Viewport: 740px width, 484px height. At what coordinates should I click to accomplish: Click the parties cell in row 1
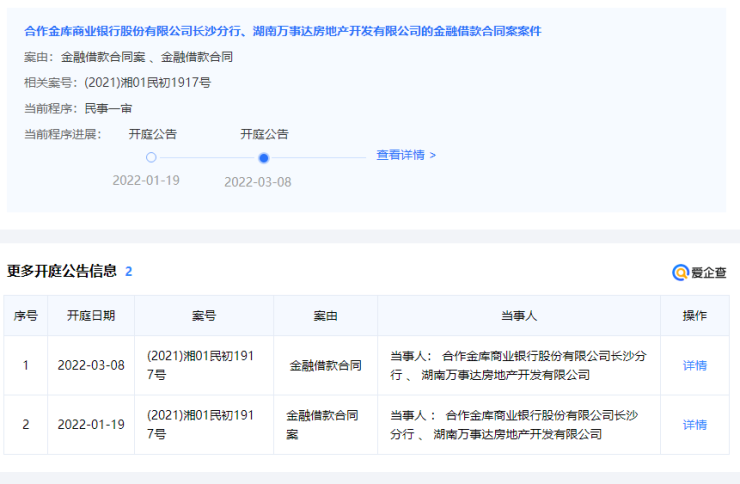518,365
